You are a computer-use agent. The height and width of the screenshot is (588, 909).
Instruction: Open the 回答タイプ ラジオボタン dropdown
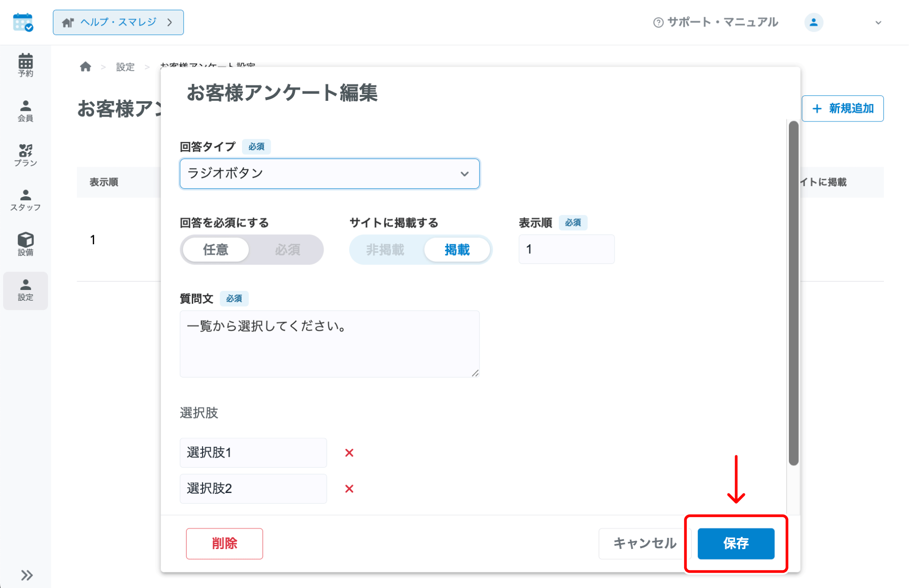pos(329,173)
